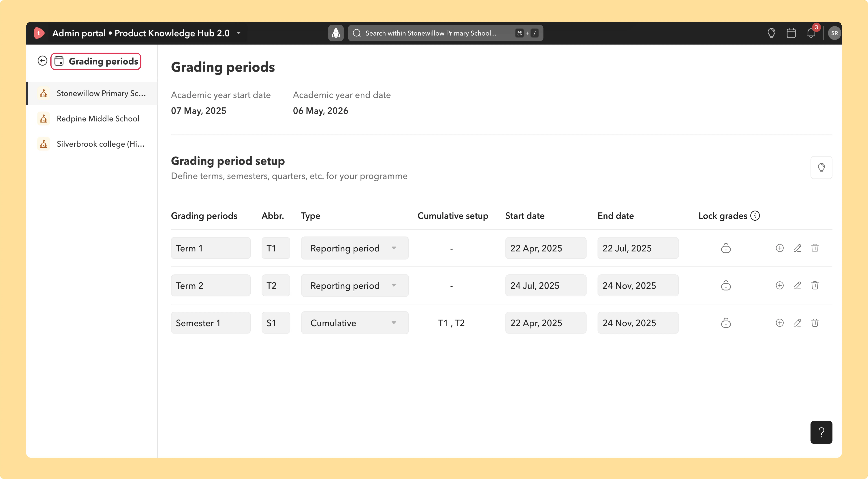Screen dimensions: 868x479
Task: Click the T2 abbreviation field
Action: [276, 286]
